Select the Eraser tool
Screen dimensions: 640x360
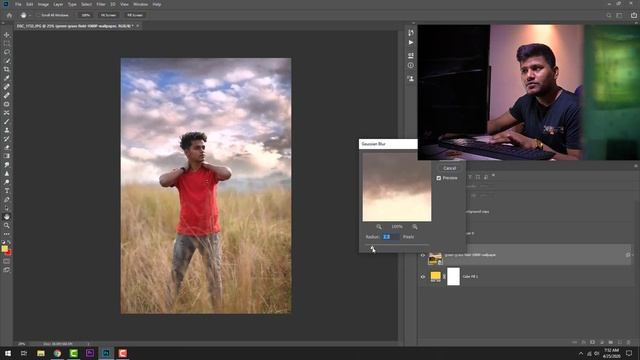(7, 147)
